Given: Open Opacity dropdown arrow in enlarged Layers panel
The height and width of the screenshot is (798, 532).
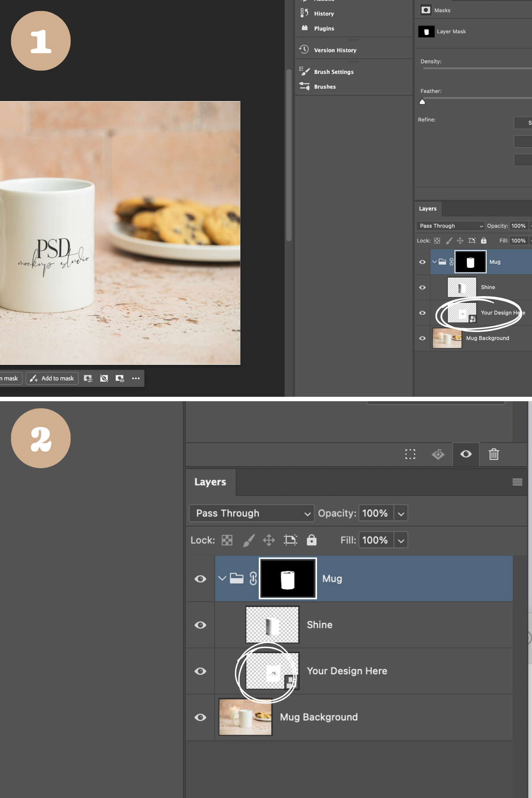Looking at the screenshot, I should coord(401,513).
